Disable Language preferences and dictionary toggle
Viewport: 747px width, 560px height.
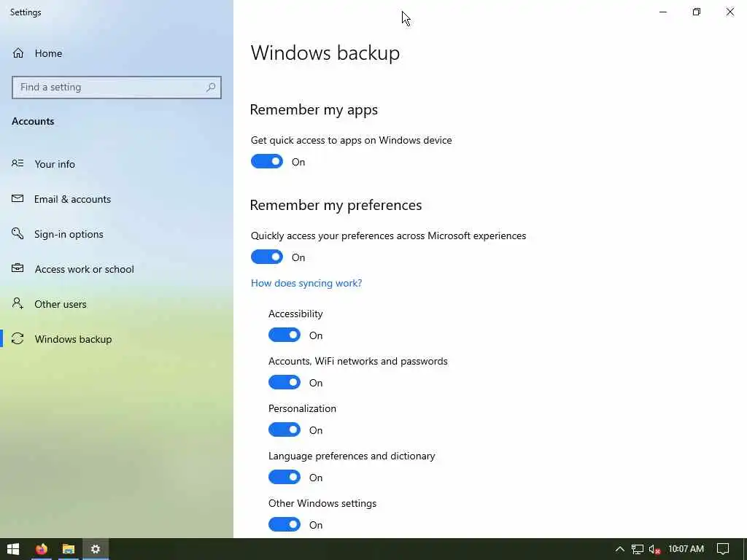click(285, 477)
